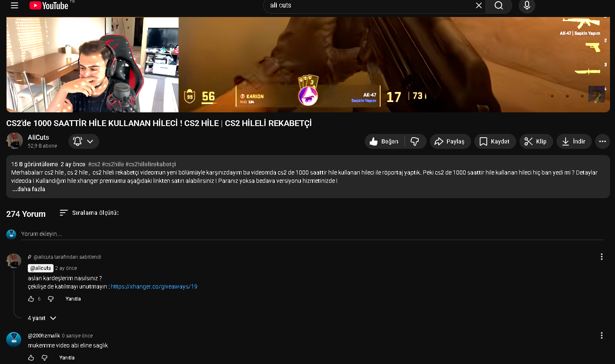Dislike the video with thumbs-down

415,141
